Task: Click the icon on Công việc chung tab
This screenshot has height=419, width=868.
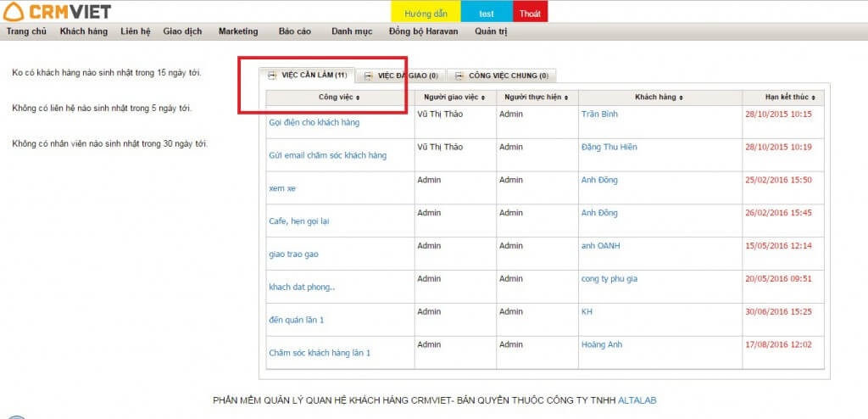Action: [x=459, y=75]
